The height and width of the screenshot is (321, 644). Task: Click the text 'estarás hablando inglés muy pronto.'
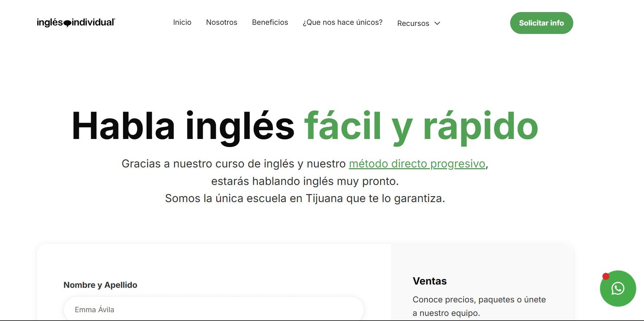click(x=305, y=181)
